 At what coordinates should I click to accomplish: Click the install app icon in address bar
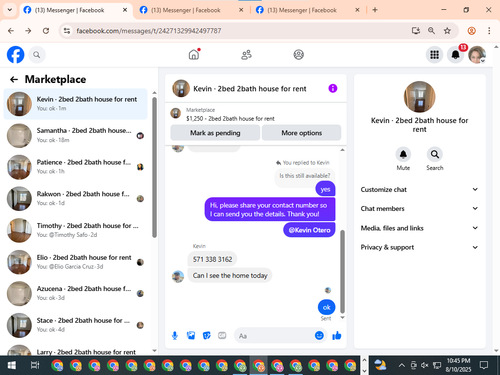(416, 31)
